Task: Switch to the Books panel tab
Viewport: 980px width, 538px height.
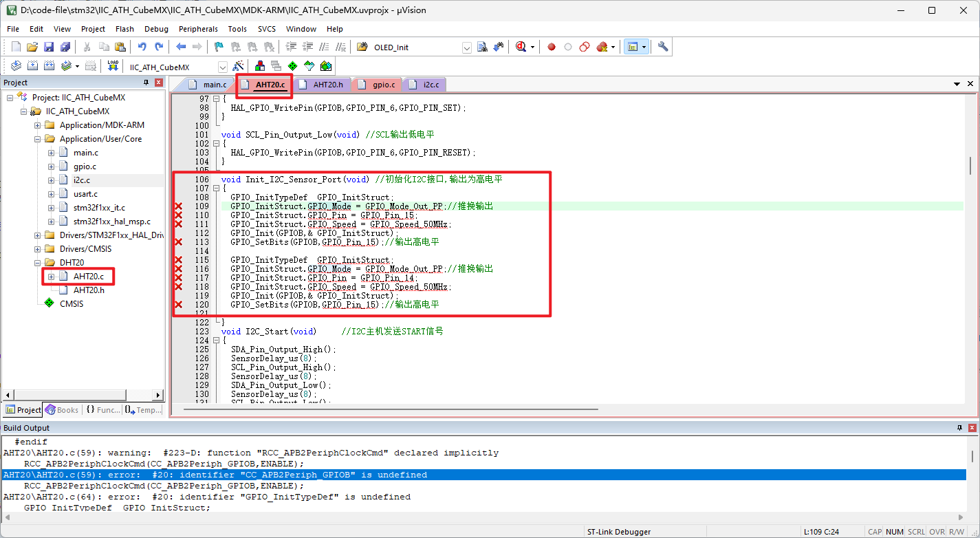Action: tap(62, 410)
